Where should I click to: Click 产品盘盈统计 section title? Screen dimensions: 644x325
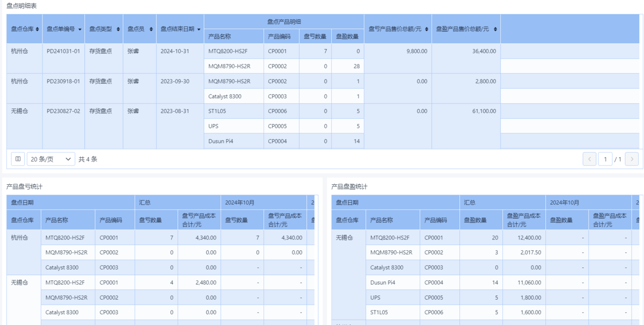(349, 186)
